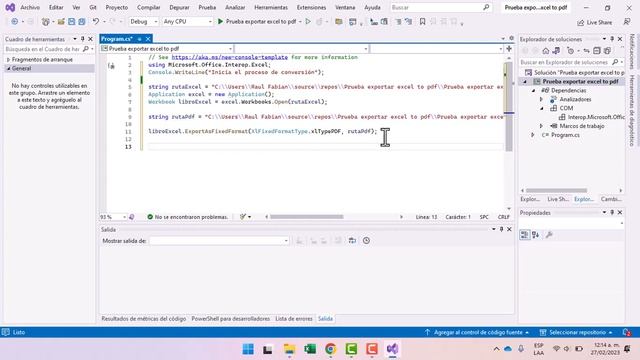Collapse all in Solution Explorer toolbar
This screenshot has width=640, height=360.
pyautogui.click(x=597, y=51)
